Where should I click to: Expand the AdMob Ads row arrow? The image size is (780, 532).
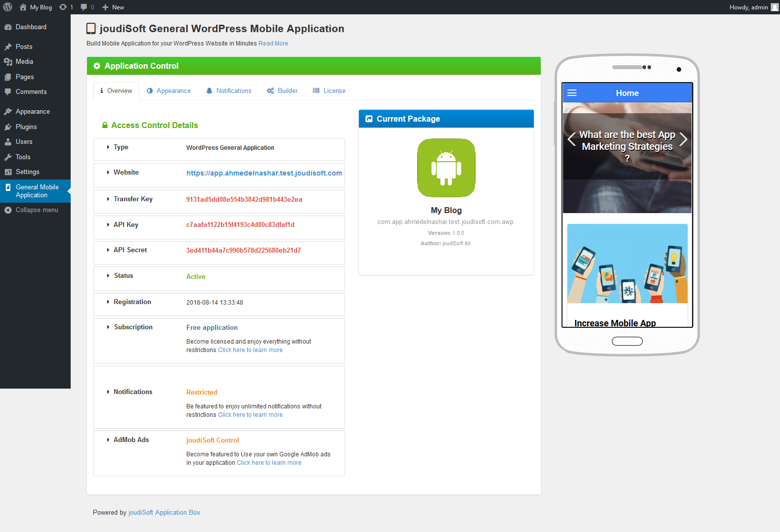[108, 440]
